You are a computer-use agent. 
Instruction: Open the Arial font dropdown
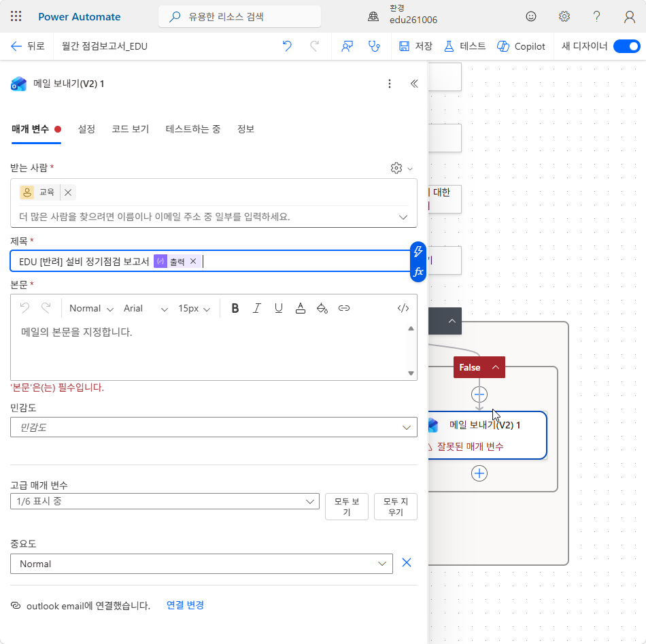pos(146,309)
